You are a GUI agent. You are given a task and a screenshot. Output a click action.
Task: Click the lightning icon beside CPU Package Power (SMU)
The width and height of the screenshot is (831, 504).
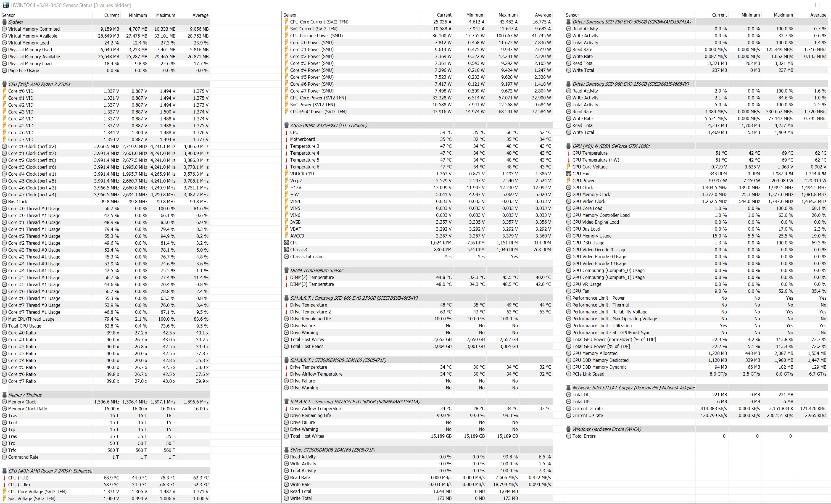click(x=286, y=35)
